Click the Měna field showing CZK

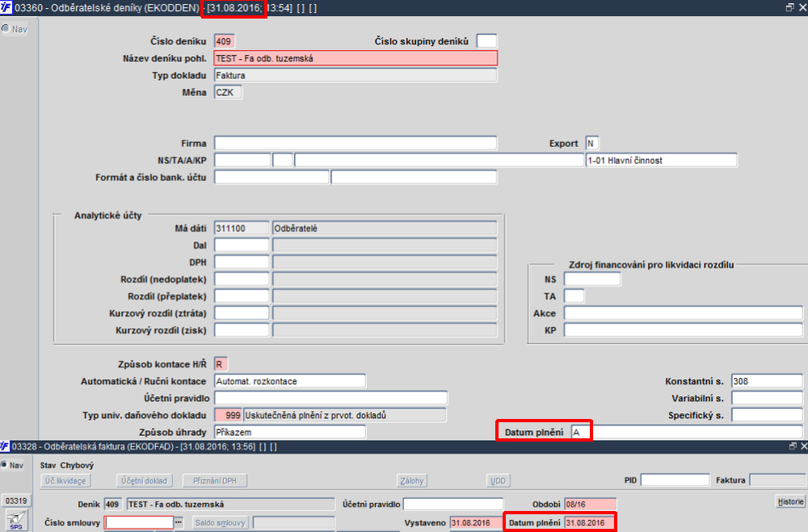228,92
